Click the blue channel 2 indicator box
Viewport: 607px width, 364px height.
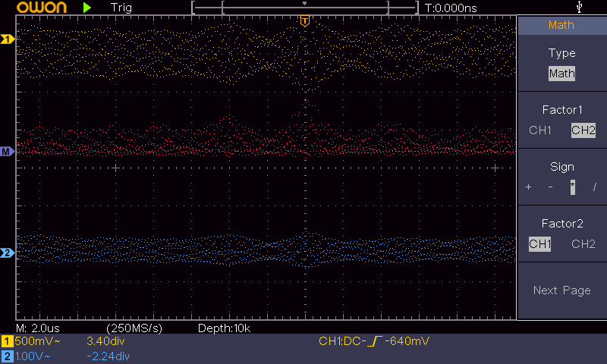(x=8, y=356)
